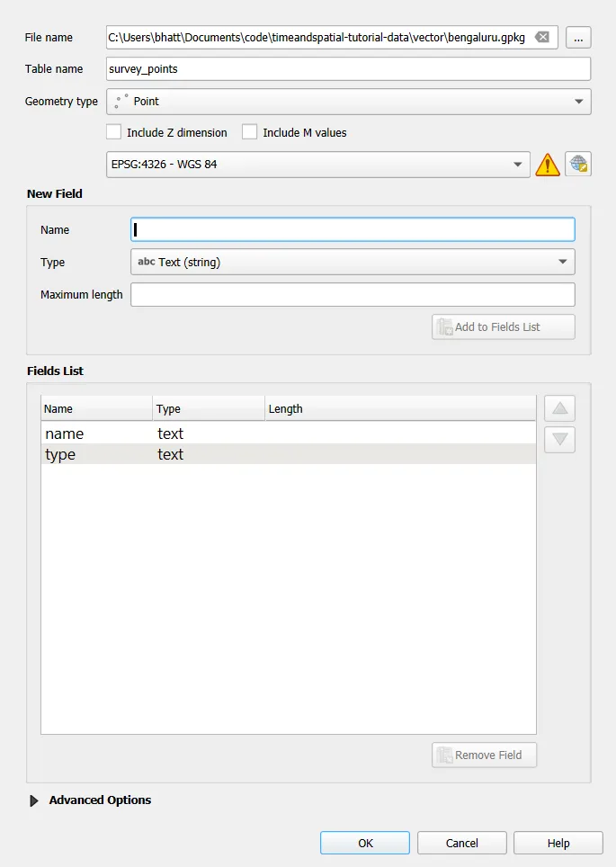
Task: Clear the File name path with the X icon
Action: point(542,37)
